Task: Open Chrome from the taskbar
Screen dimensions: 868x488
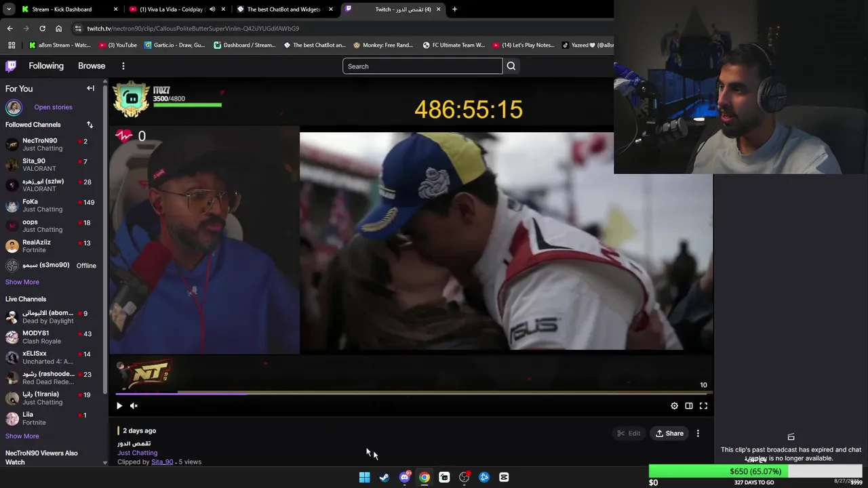Action: click(x=425, y=477)
